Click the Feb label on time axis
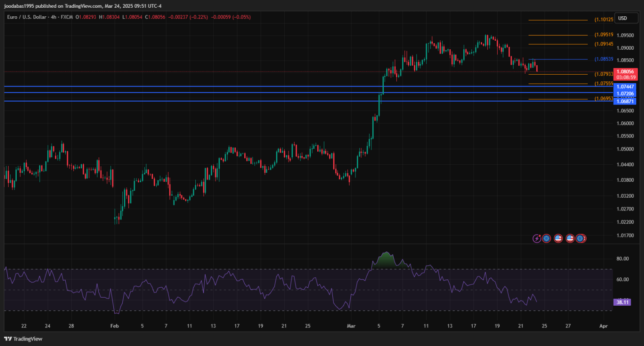 point(114,326)
